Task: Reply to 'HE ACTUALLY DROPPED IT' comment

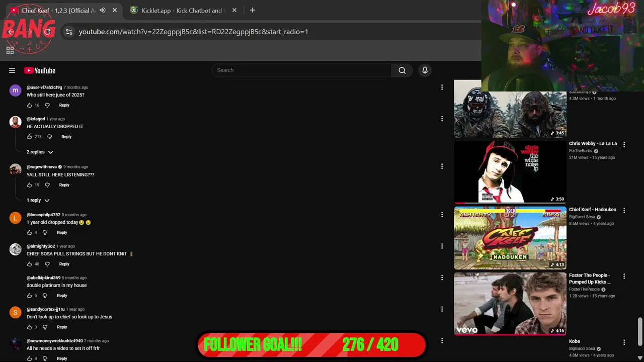Action: pyautogui.click(x=66, y=137)
